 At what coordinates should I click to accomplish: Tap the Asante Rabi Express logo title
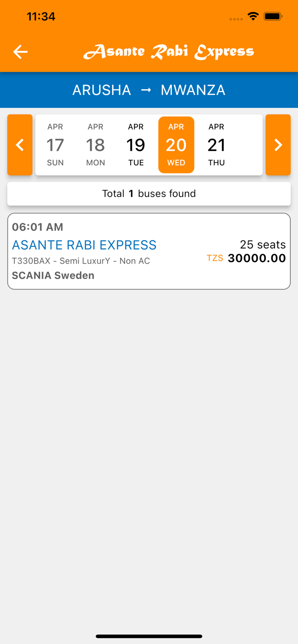(169, 51)
